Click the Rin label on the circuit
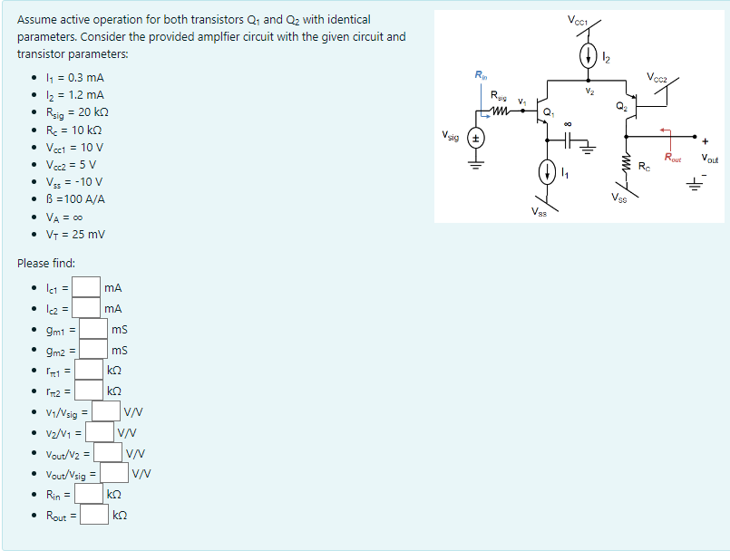Viewport: 730px width, 560px height. click(x=479, y=74)
